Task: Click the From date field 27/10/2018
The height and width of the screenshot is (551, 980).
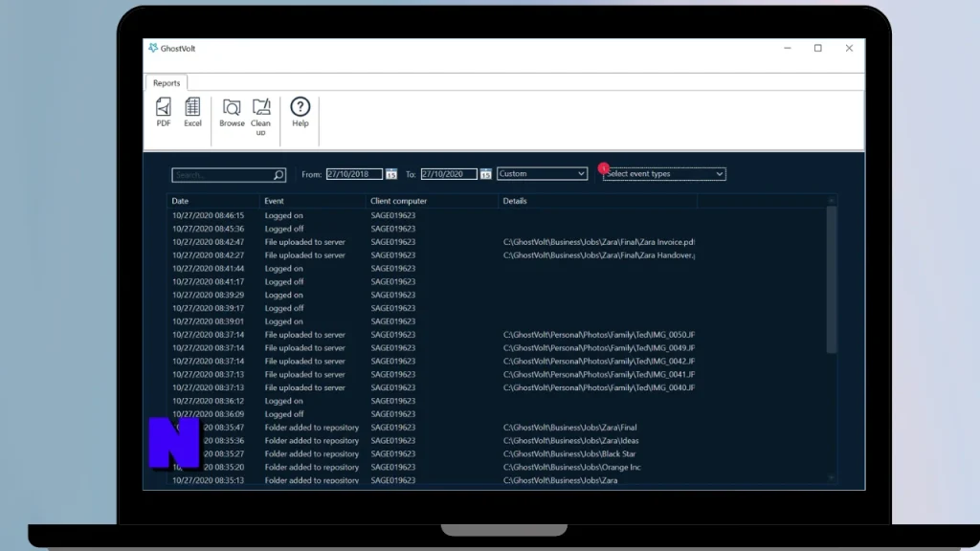Action: 354,174
